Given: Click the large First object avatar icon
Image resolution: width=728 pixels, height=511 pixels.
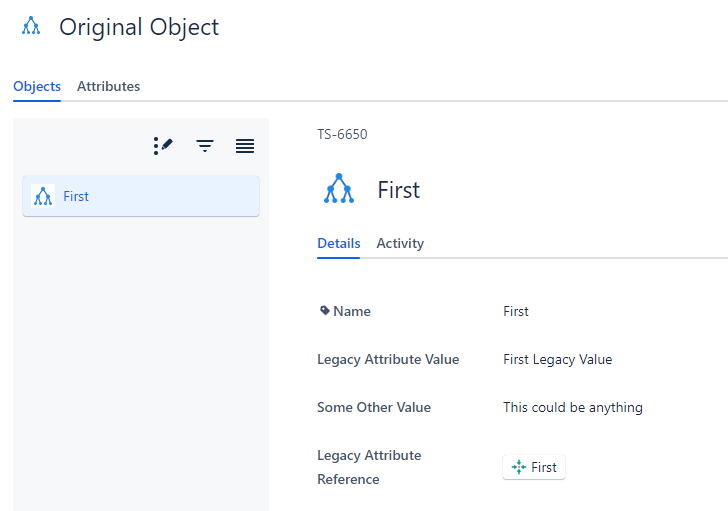Looking at the screenshot, I should click(339, 189).
